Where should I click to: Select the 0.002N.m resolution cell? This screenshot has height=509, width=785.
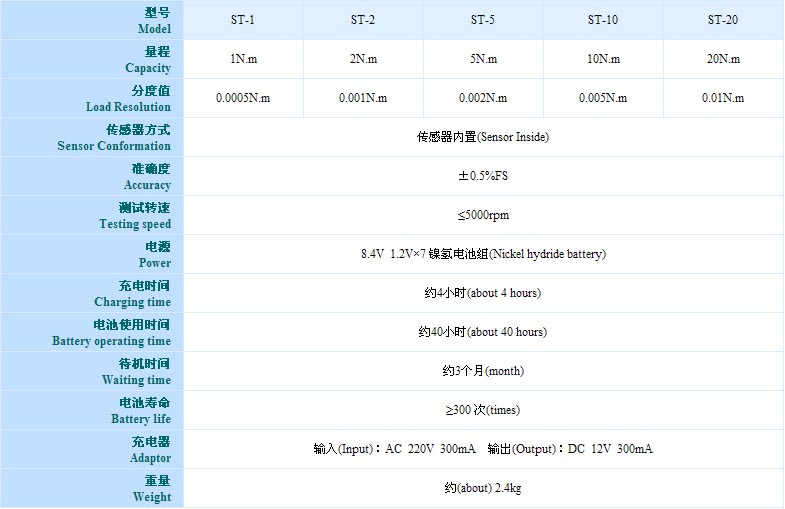pos(483,98)
